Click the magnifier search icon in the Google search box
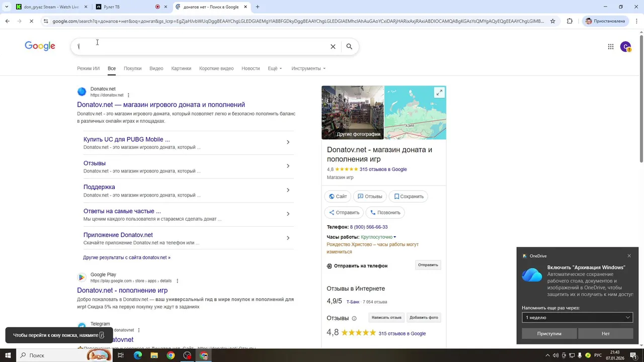 point(349,46)
